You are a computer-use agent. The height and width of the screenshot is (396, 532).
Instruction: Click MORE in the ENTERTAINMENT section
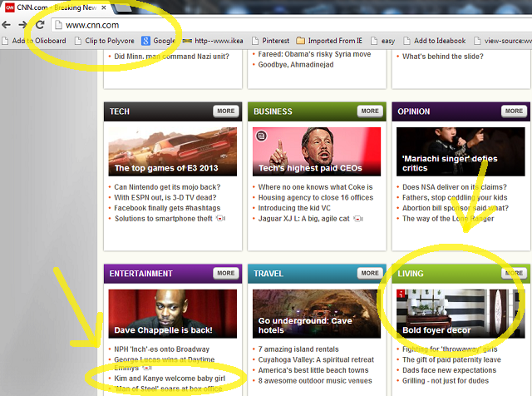225,274
